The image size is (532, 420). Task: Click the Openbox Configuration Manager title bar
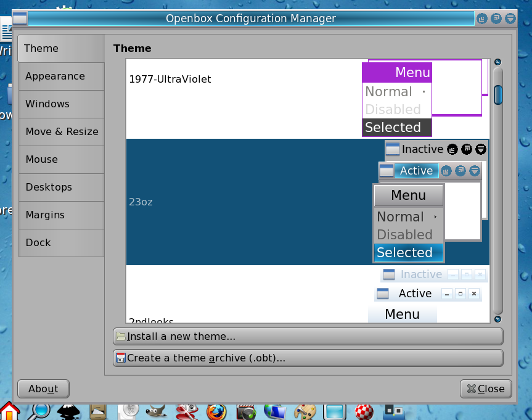coord(251,19)
